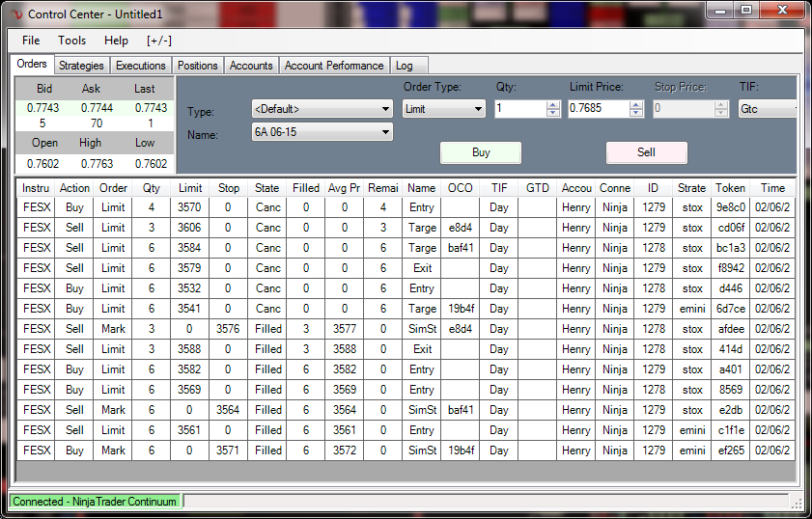
Task: Sort by the Name column header
Action: pos(422,188)
